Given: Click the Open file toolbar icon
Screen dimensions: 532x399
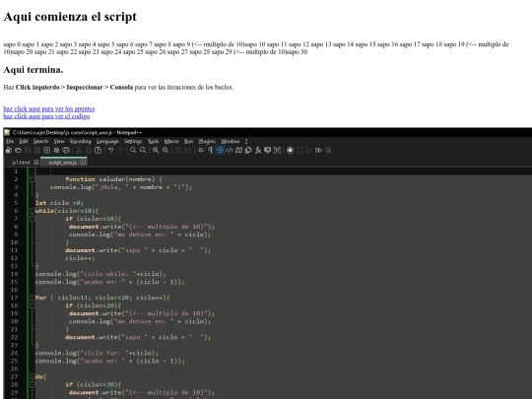Looking at the screenshot, I should click(18, 150).
